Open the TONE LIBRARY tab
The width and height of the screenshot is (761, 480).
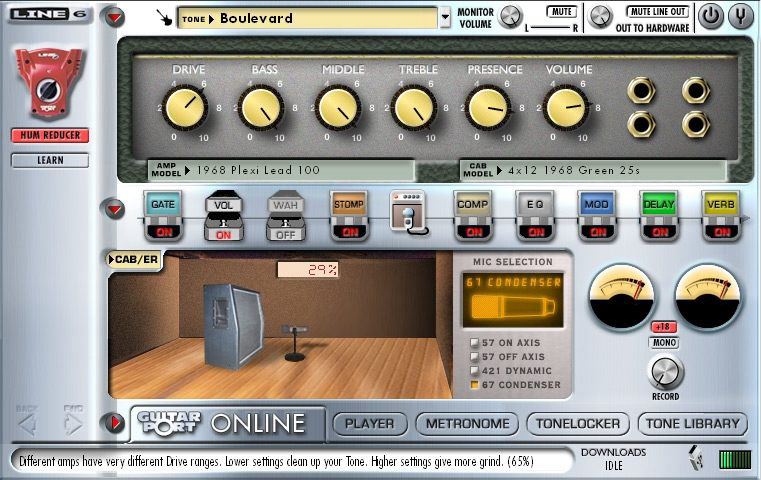pyautogui.click(x=693, y=424)
